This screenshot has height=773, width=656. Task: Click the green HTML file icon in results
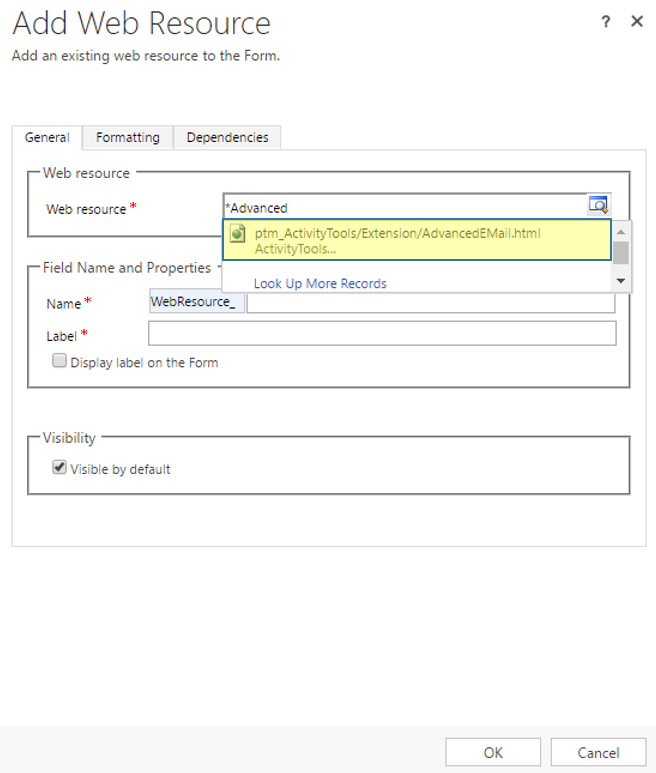238,234
